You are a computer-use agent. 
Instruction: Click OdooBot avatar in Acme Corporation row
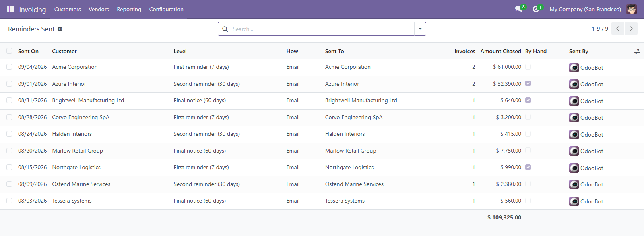[x=574, y=68]
